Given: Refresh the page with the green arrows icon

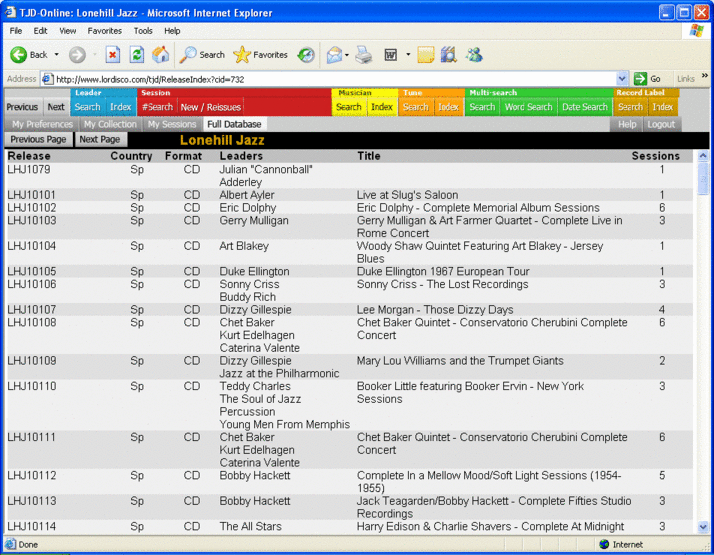Looking at the screenshot, I should [x=137, y=55].
